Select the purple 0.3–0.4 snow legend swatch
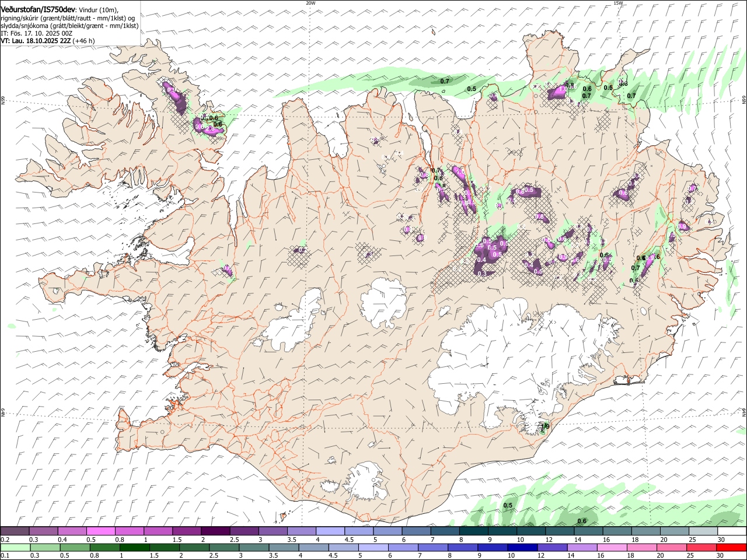Screen dimensions: 747x560 click(44, 531)
